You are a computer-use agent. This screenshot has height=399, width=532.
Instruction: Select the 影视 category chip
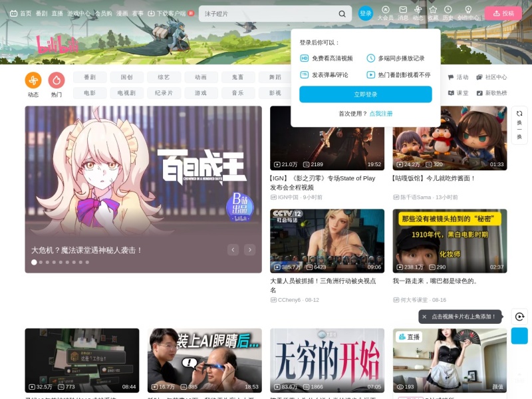[x=275, y=93]
